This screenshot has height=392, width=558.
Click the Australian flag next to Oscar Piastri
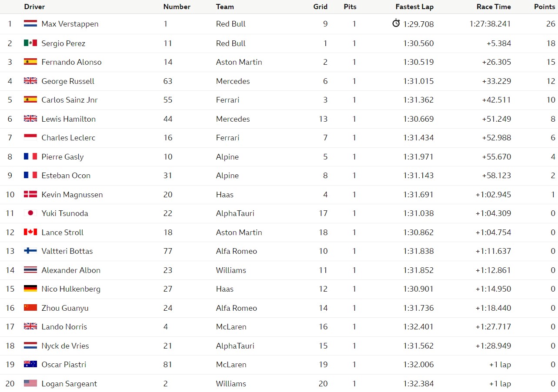(x=30, y=364)
